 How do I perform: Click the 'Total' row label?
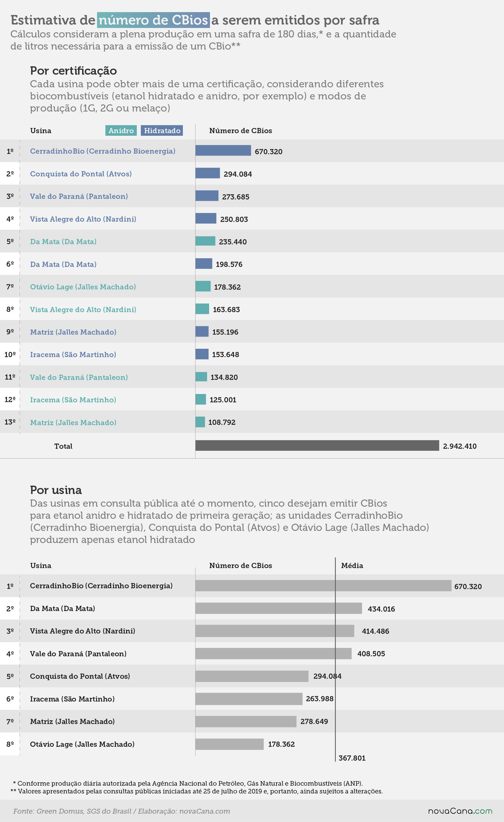(63, 446)
